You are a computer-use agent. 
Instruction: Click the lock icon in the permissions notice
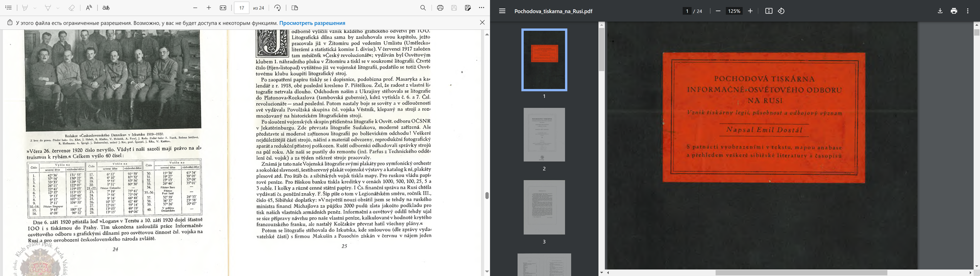[10, 23]
